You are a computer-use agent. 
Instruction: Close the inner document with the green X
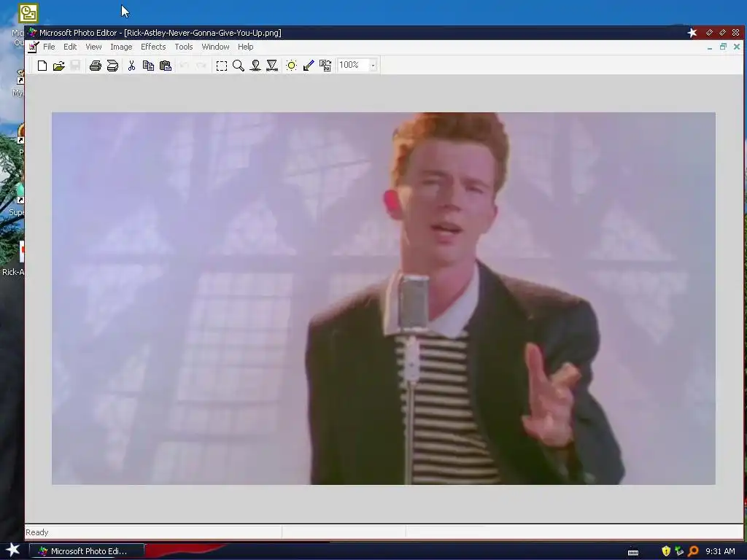(x=737, y=47)
